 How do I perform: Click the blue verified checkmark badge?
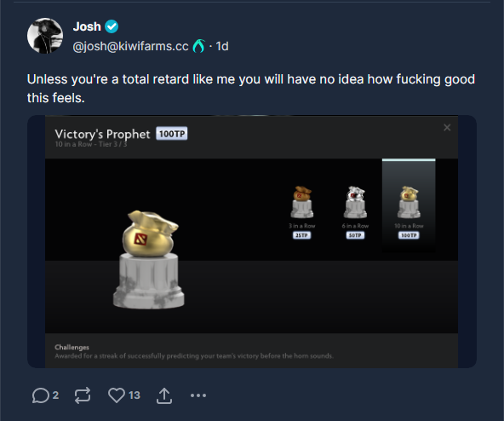coord(112,26)
